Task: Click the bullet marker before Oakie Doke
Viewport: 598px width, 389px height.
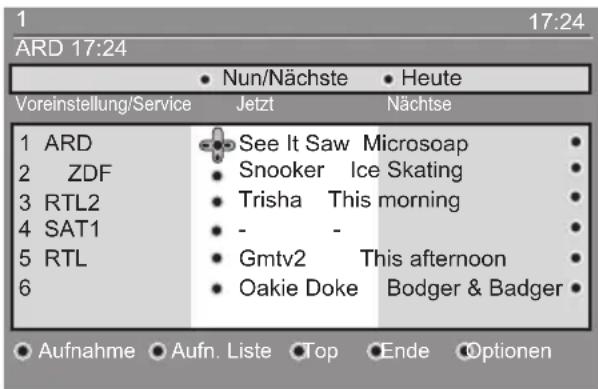Action: (217, 289)
